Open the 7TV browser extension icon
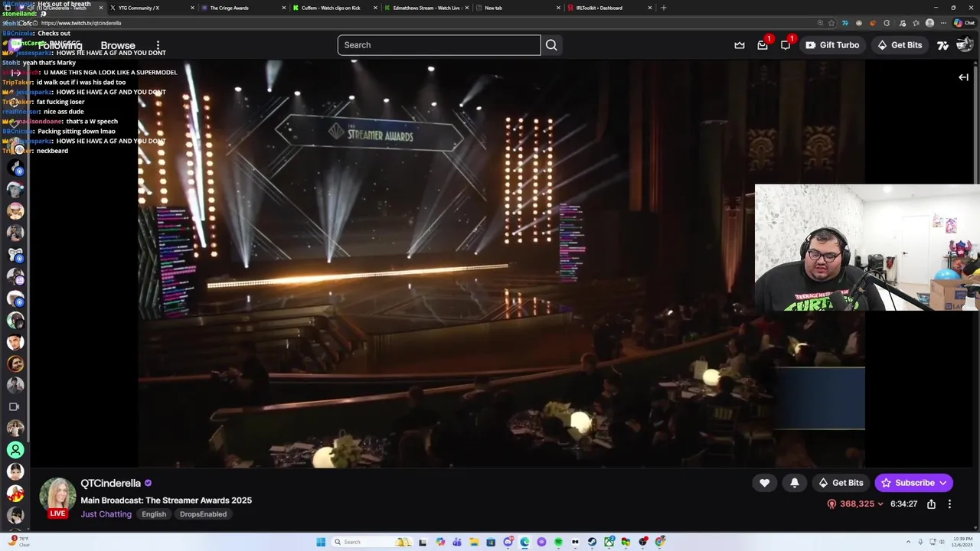Viewport: 980px width, 551px height. point(845,23)
